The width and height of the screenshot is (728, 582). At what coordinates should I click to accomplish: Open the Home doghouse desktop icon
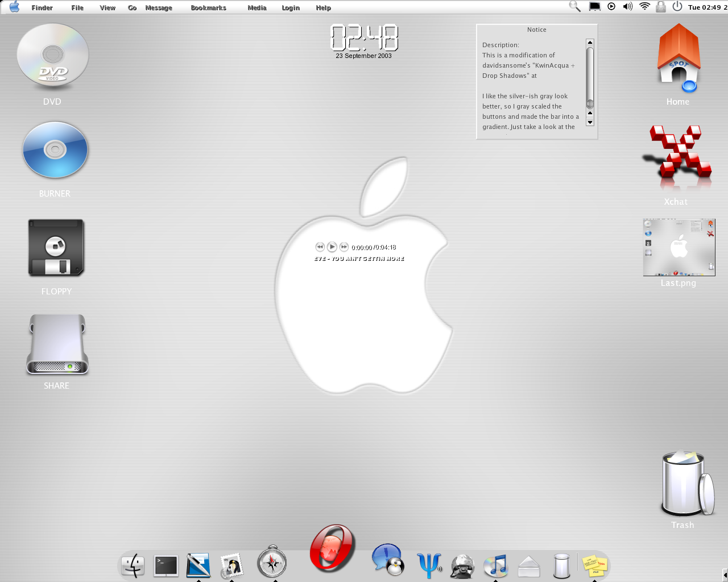tap(679, 58)
